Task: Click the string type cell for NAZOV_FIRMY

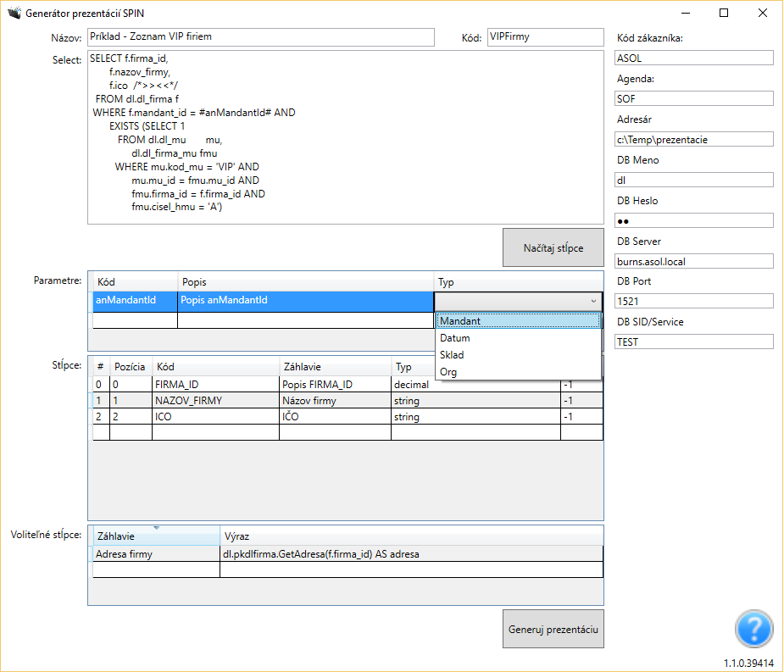Action: (x=475, y=401)
